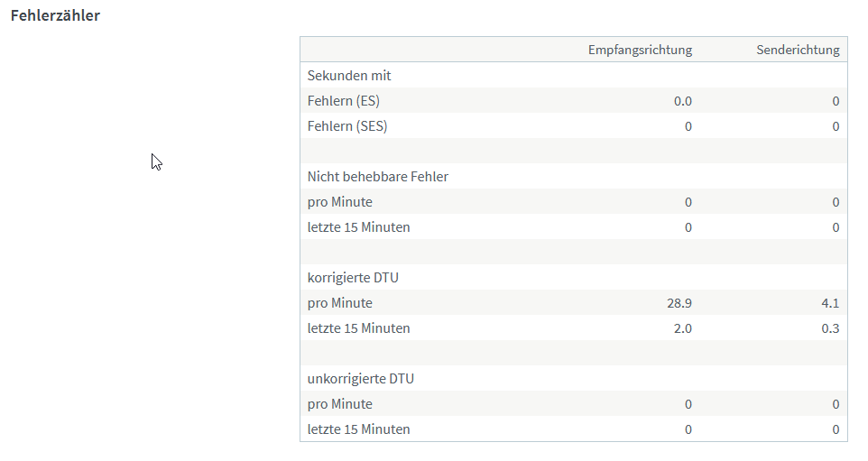Click the "Nicht behebbare Fehler" group label
The width and height of the screenshot is (868, 461).
point(378,177)
